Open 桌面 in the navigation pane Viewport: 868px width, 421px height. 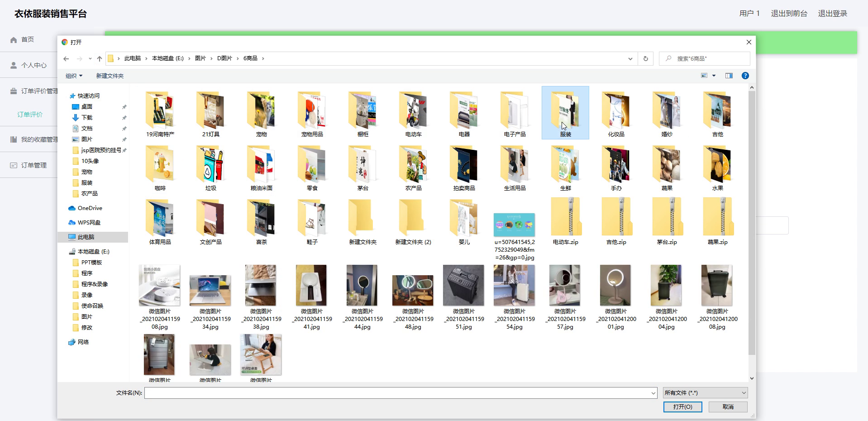[87, 107]
